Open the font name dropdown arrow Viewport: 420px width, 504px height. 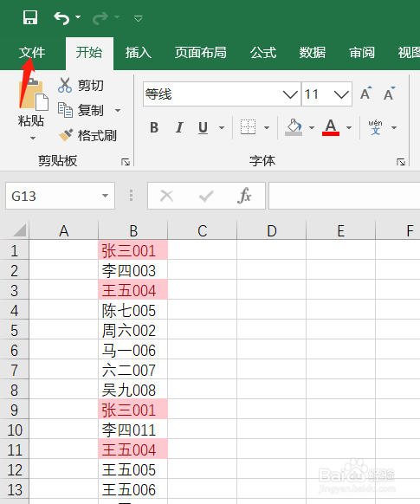pyautogui.click(x=290, y=94)
